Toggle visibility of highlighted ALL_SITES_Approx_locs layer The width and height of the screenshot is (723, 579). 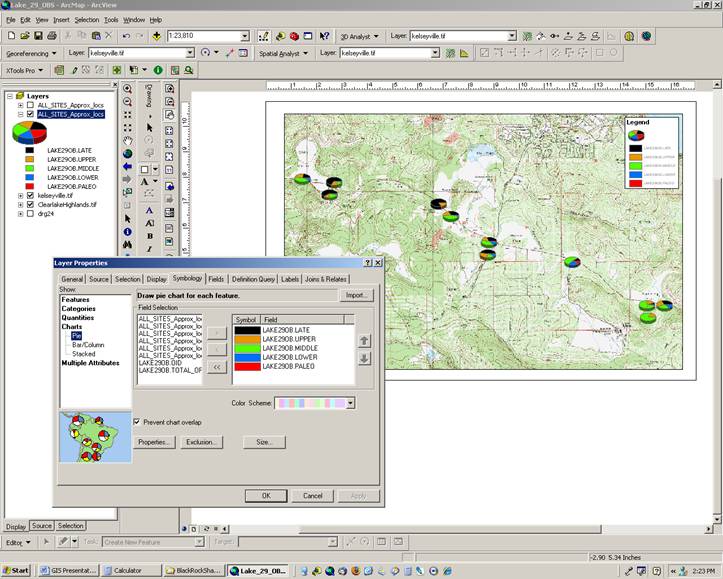coord(30,114)
